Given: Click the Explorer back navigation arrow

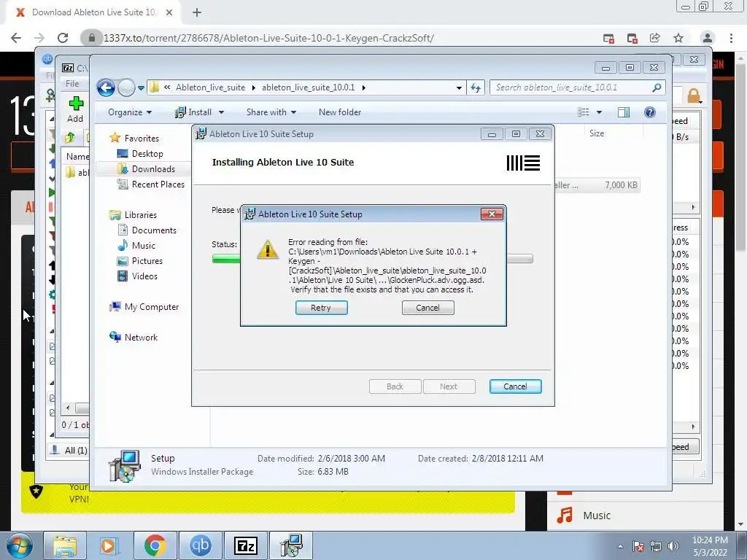Looking at the screenshot, I should tap(106, 87).
